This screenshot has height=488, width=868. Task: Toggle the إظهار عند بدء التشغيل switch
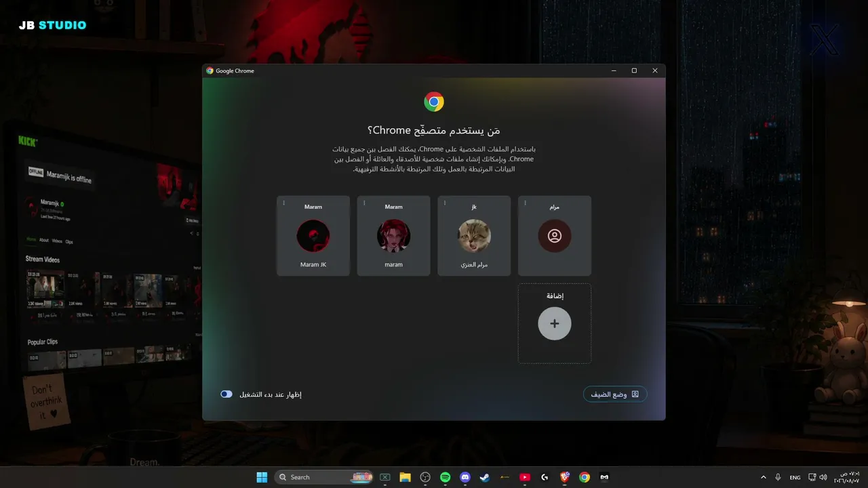(x=226, y=394)
